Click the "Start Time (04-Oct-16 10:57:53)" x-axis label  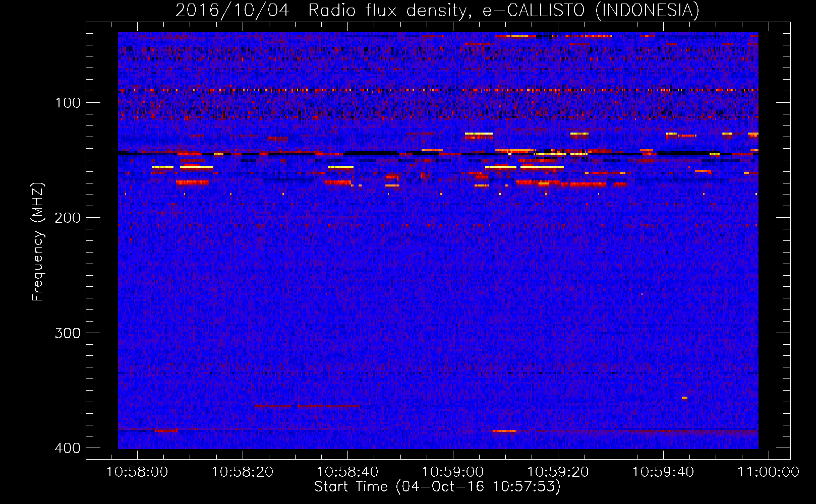click(437, 487)
